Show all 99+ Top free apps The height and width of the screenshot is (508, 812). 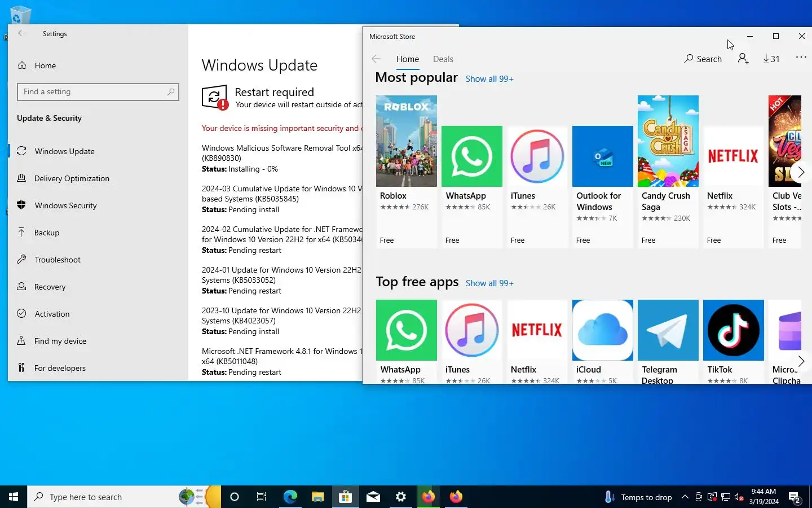489,283
